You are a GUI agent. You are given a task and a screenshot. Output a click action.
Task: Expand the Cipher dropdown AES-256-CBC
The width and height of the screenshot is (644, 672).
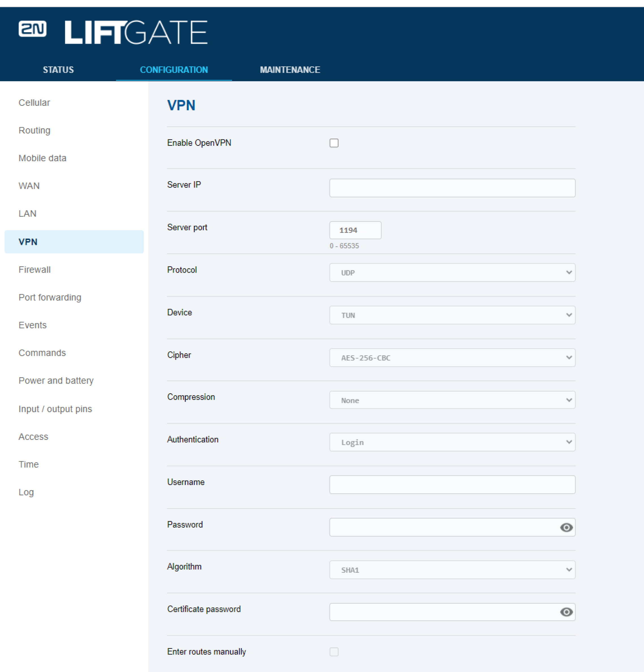(x=452, y=357)
